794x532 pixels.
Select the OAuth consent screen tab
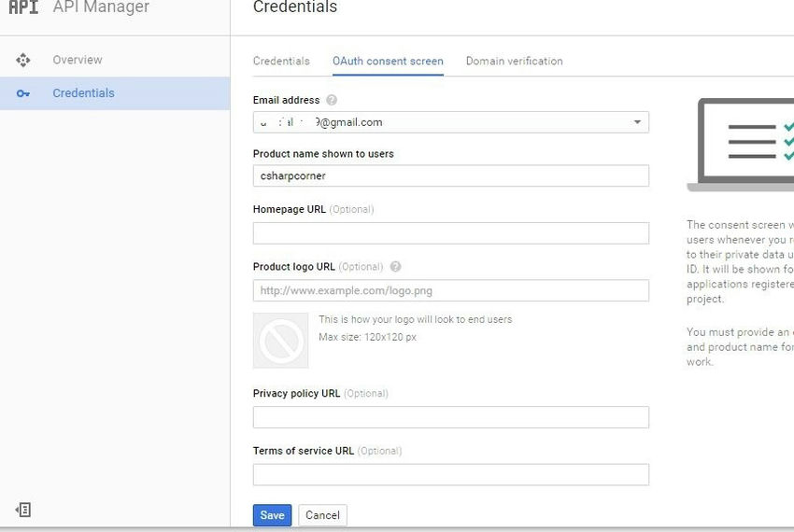388,62
